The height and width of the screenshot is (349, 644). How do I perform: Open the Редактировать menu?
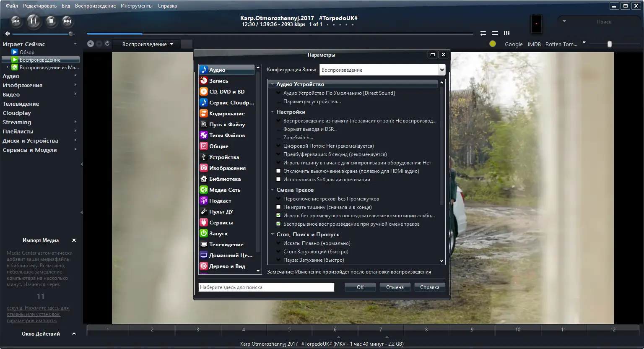pyautogui.click(x=40, y=6)
